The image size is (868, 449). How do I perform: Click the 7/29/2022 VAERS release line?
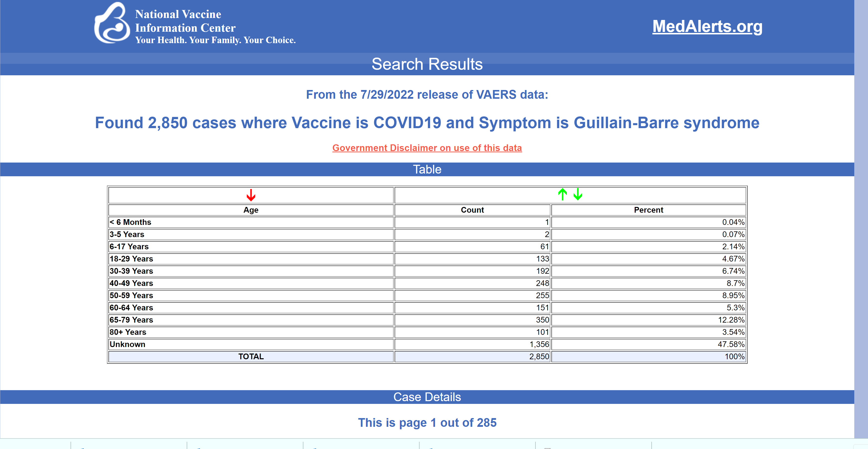pyautogui.click(x=427, y=95)
